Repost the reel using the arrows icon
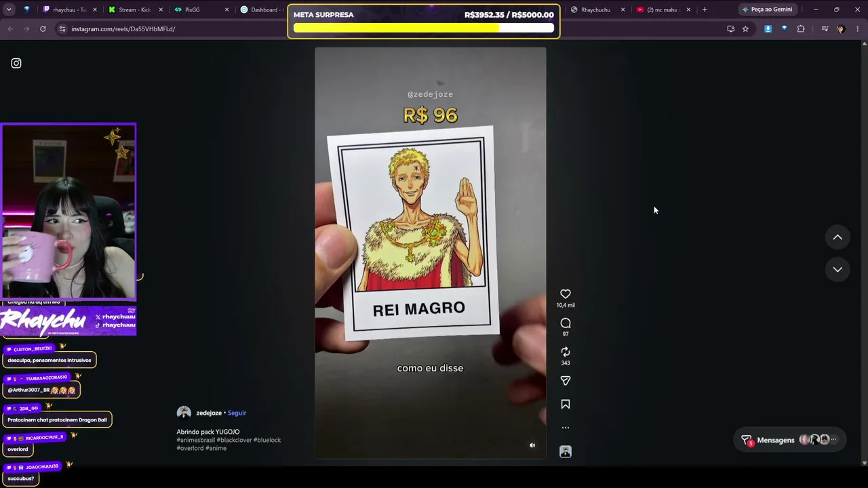The width and height of the screenshot is (868, 488). tap(566, 352)
